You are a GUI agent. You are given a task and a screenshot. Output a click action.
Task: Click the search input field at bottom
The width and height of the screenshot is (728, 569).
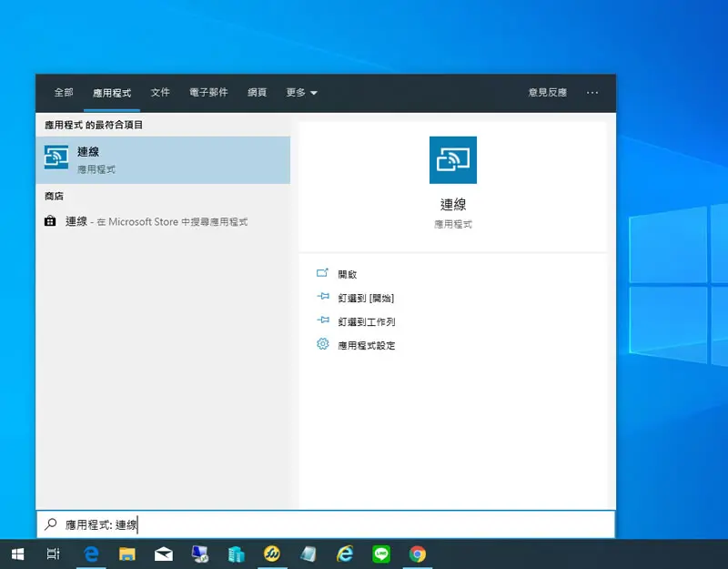(326, 524)
